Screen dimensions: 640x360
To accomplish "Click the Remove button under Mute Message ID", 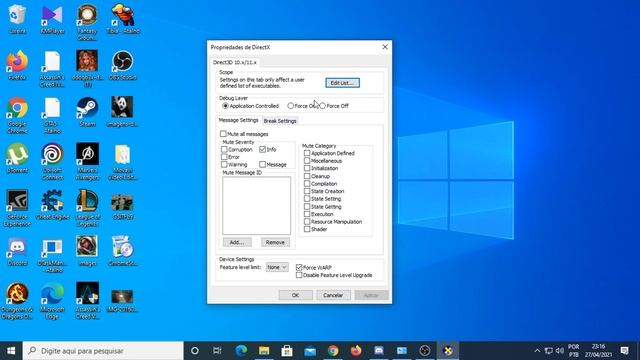I will [x=276, y=242].
